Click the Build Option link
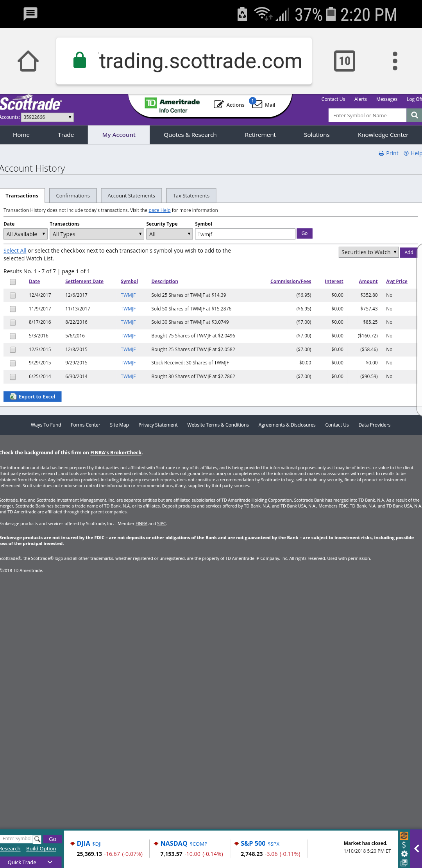 click(x=41, y=849)
